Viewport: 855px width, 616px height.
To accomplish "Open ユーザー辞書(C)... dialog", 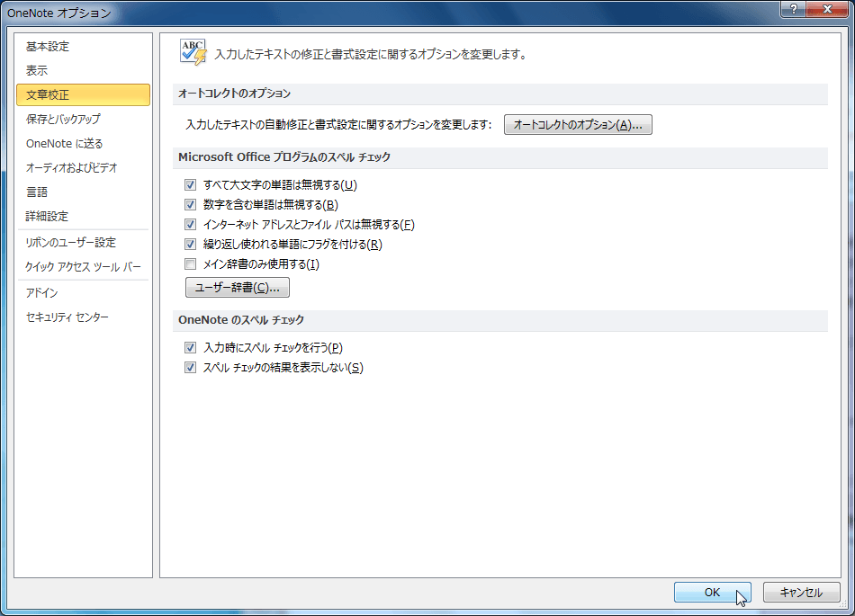I will coord(238,288).
